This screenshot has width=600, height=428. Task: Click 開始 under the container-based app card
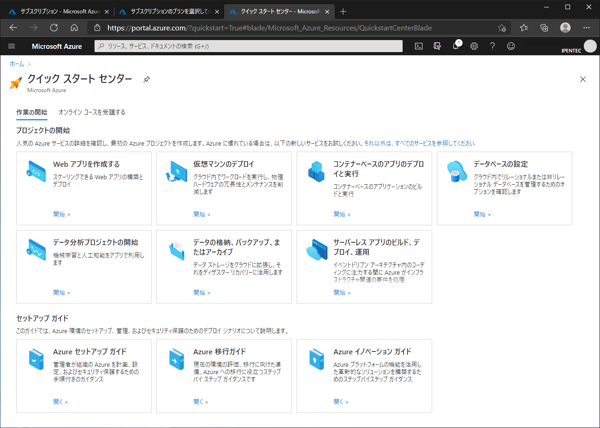point(342,214)
